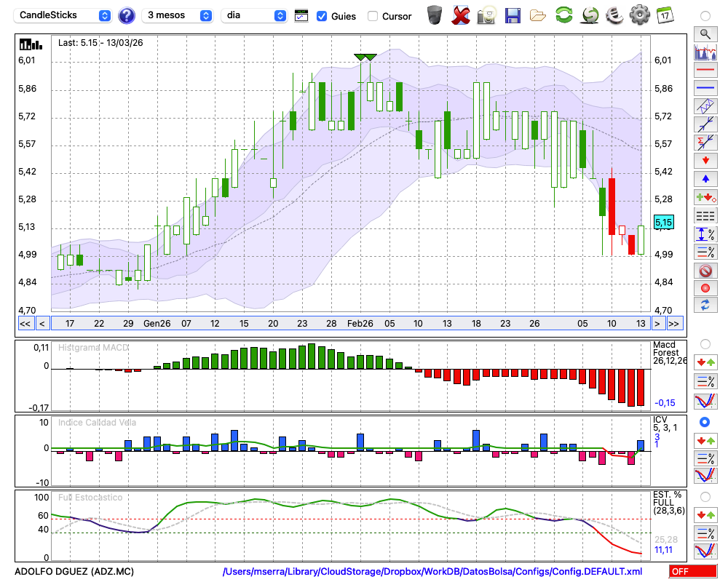Click the cyan 5,15 price label
Screen dimensions: 728x582
663,223
